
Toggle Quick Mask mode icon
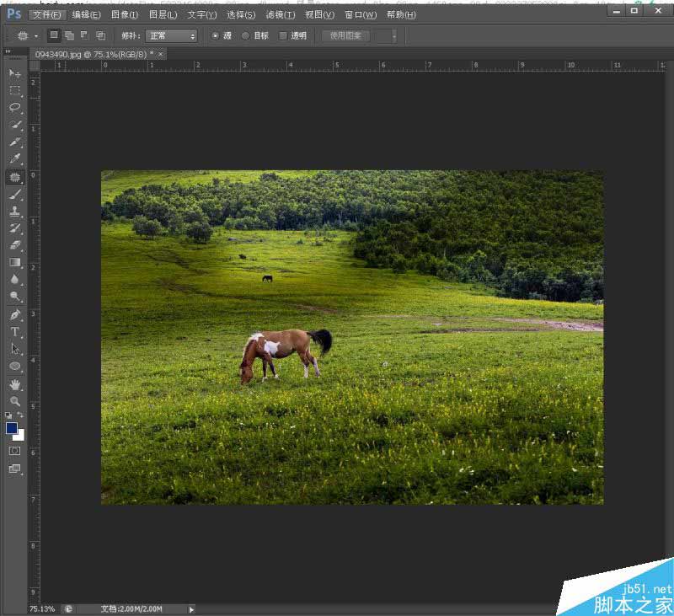click(x=14, y=451)
